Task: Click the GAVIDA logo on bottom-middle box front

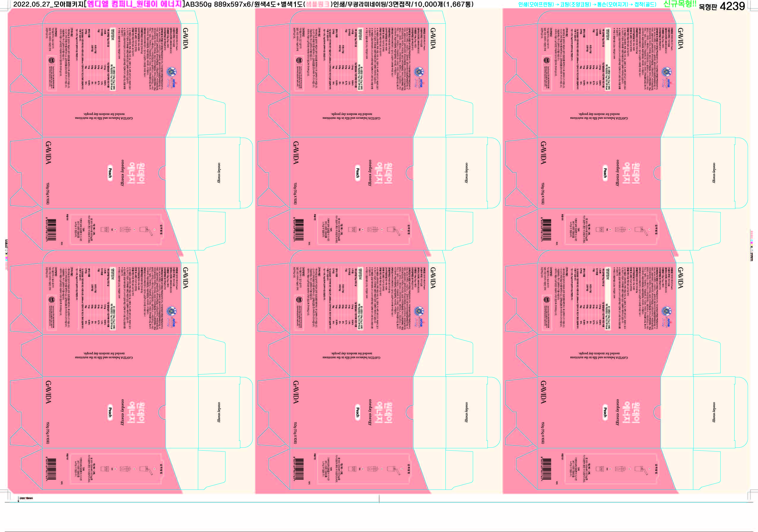Action: (x=296, y=392)
